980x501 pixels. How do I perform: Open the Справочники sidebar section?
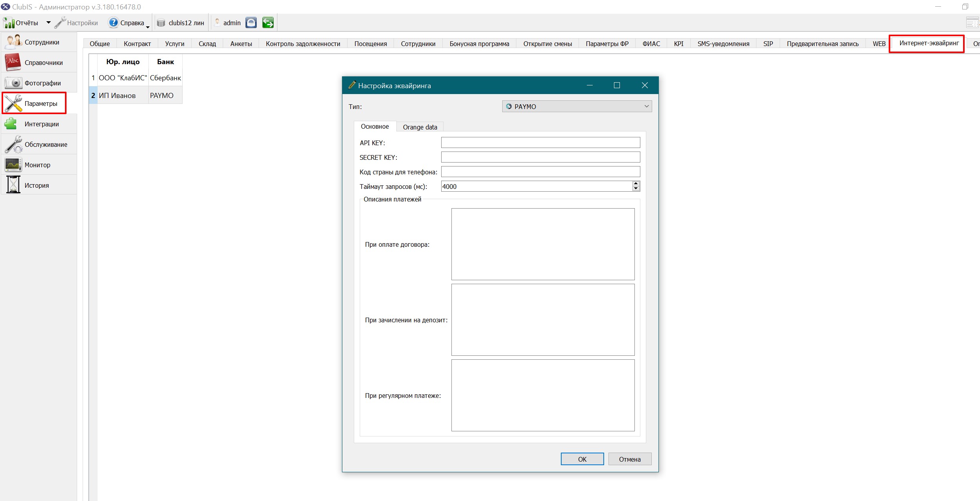[39, 63]
